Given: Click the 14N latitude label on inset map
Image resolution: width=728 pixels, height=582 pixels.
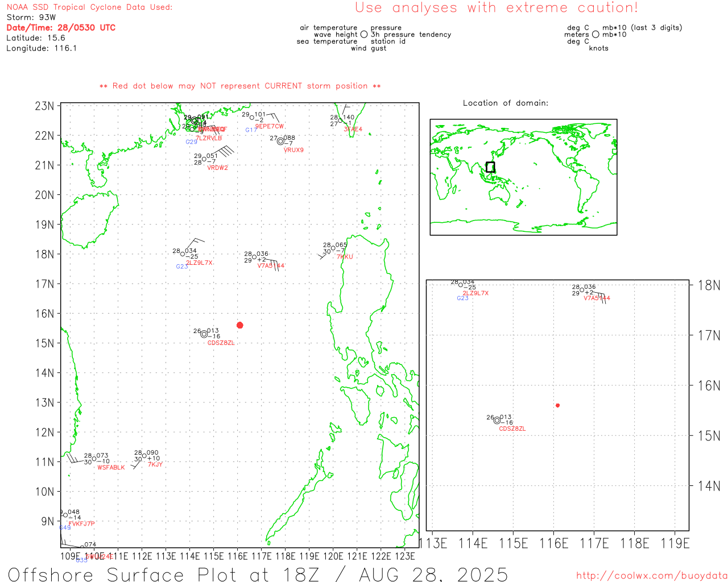Looking at the screenshot, I should pyautogui.click(x=709, y=486).
